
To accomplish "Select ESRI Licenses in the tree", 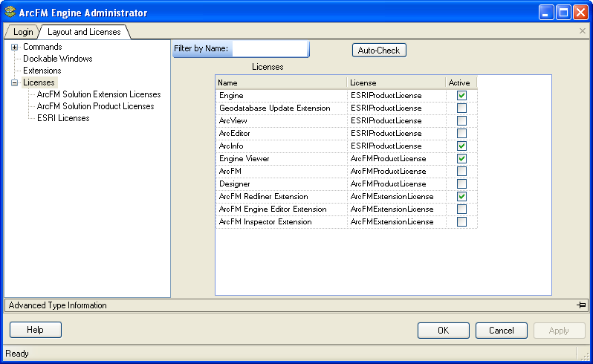I will coord(63,118).
